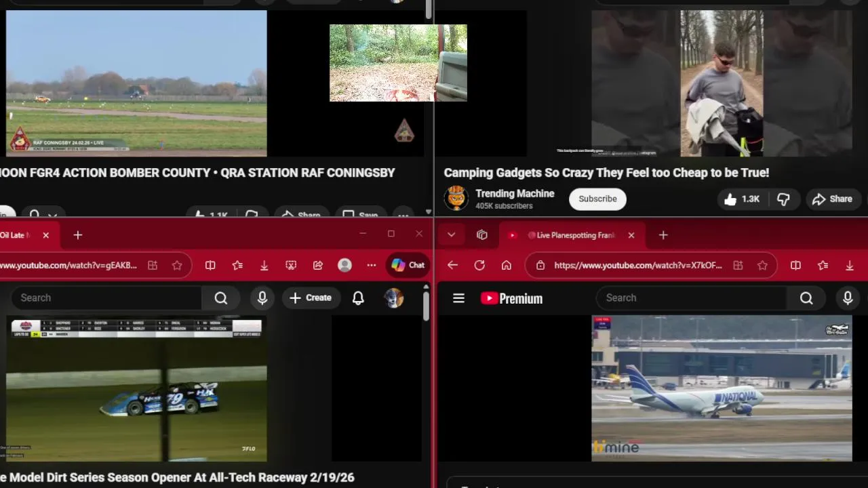
Task: Click scrollbar of top-left YouTube page
Action: pyautogui.click(x=429, y=9)
